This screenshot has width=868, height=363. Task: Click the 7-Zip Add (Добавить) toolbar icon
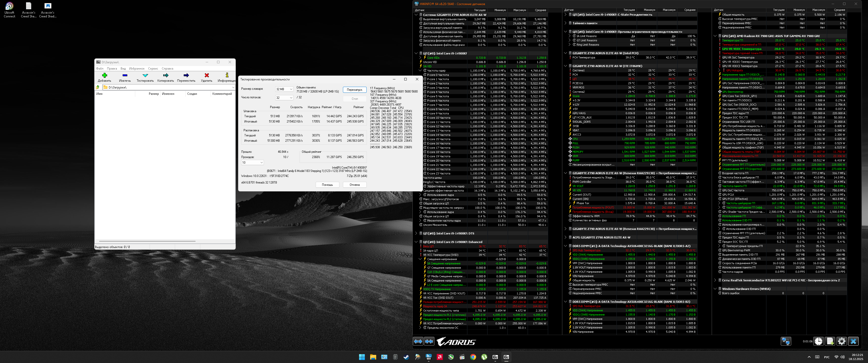[104, 75]
